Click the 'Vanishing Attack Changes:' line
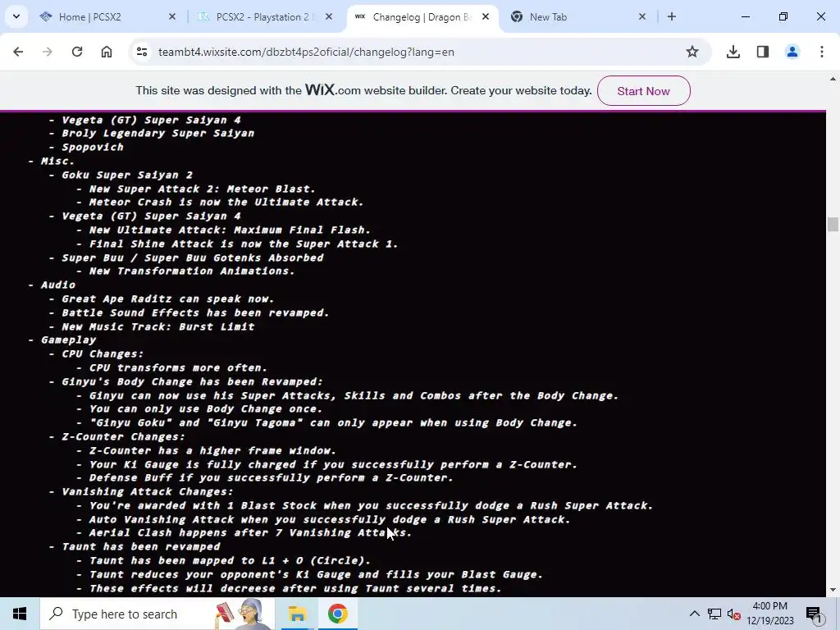 pyautogui.click(x=148, y=492)
